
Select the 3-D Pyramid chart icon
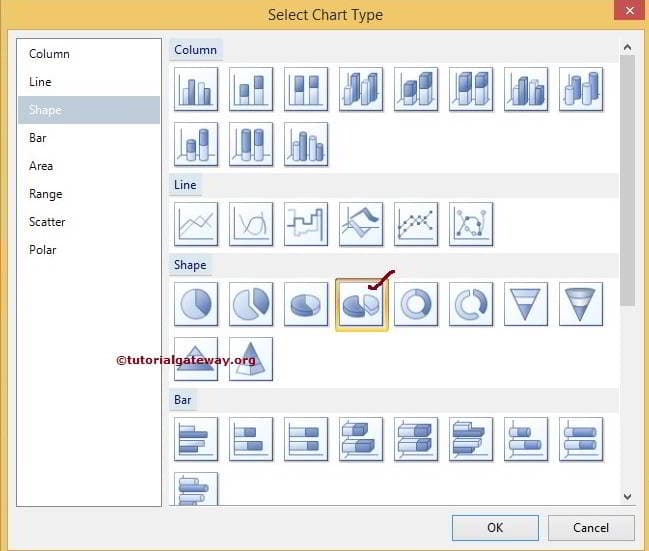pyautogui.click(x=251, y=359)
